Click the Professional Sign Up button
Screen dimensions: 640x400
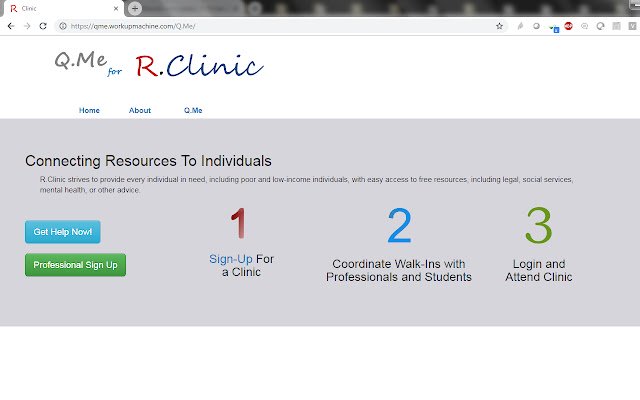76,265
